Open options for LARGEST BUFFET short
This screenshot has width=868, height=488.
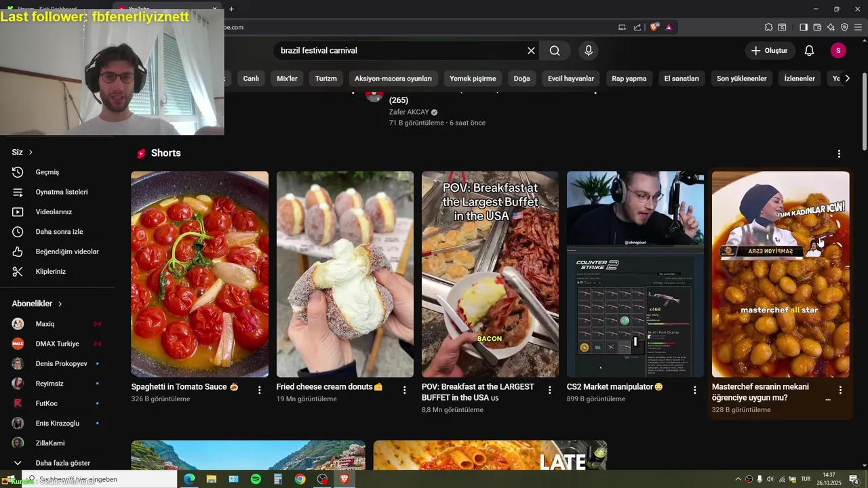[x=549, y=390]
